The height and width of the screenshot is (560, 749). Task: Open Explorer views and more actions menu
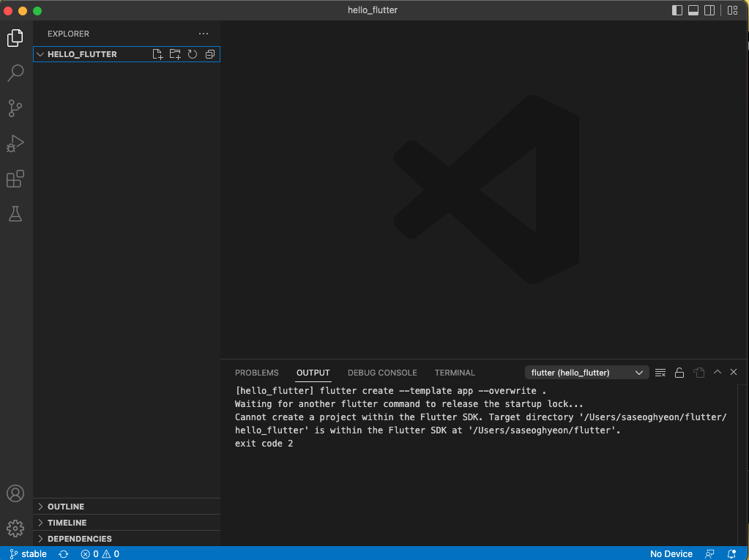[x=204, y=34]
